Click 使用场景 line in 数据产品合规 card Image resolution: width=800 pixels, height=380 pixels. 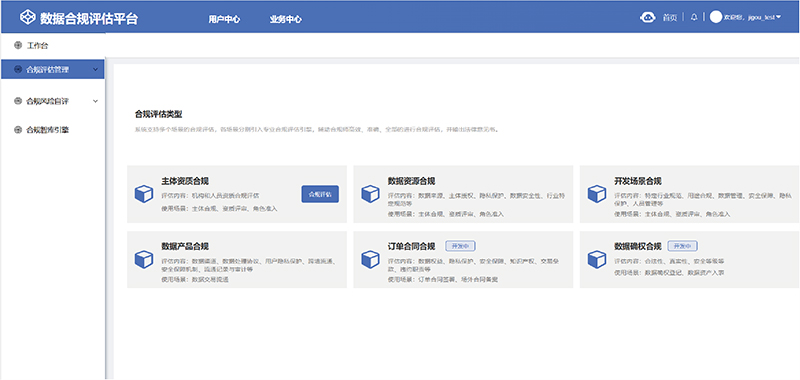pos(195,280)
